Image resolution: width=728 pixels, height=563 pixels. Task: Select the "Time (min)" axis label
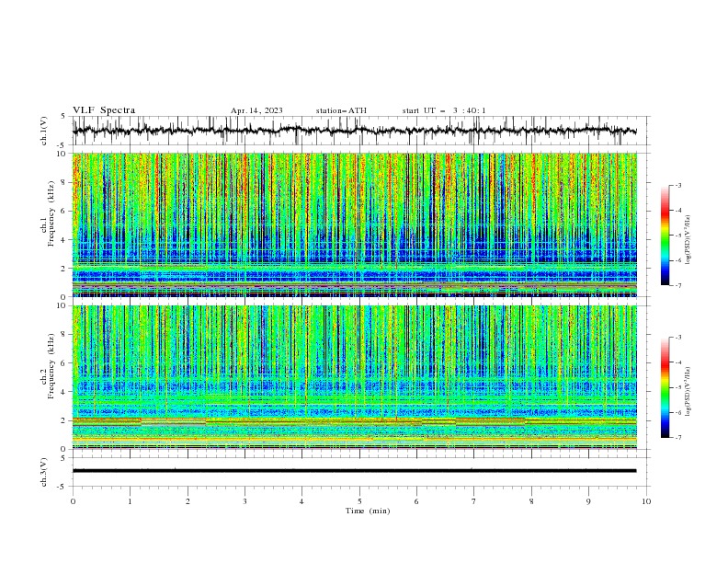(368, 511)
